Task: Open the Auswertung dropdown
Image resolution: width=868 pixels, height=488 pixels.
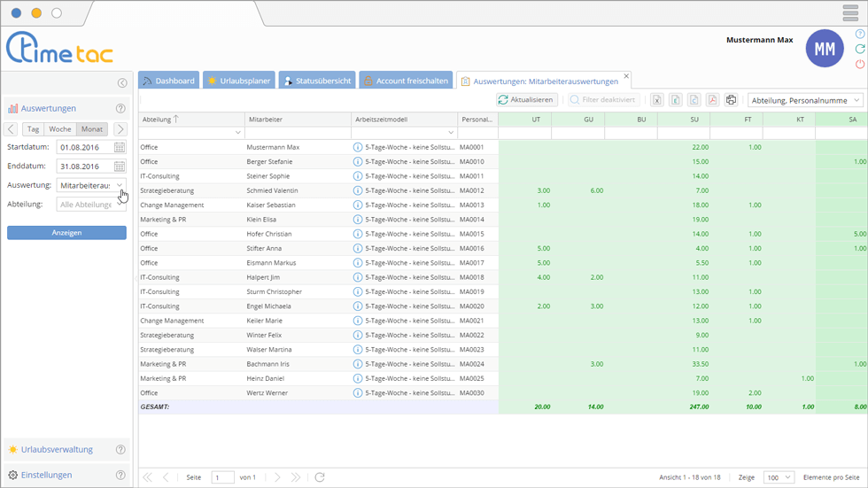Action: 120,185
